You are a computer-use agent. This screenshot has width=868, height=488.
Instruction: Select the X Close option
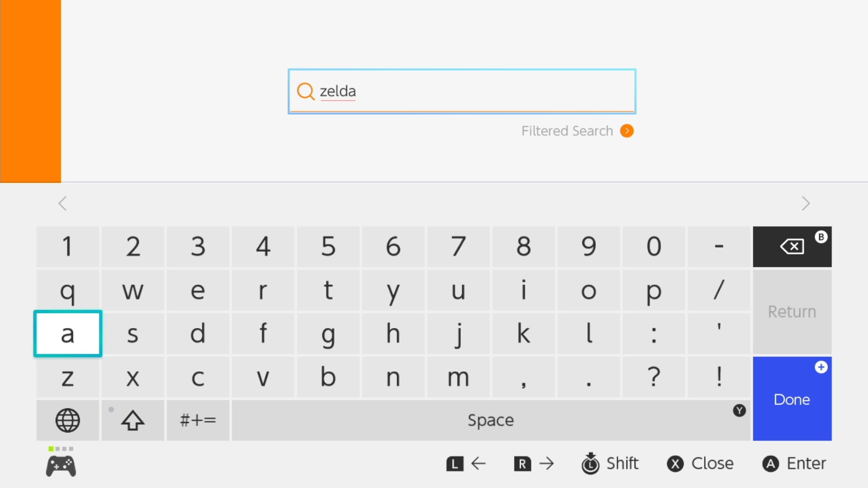click(x=700, y=464)
